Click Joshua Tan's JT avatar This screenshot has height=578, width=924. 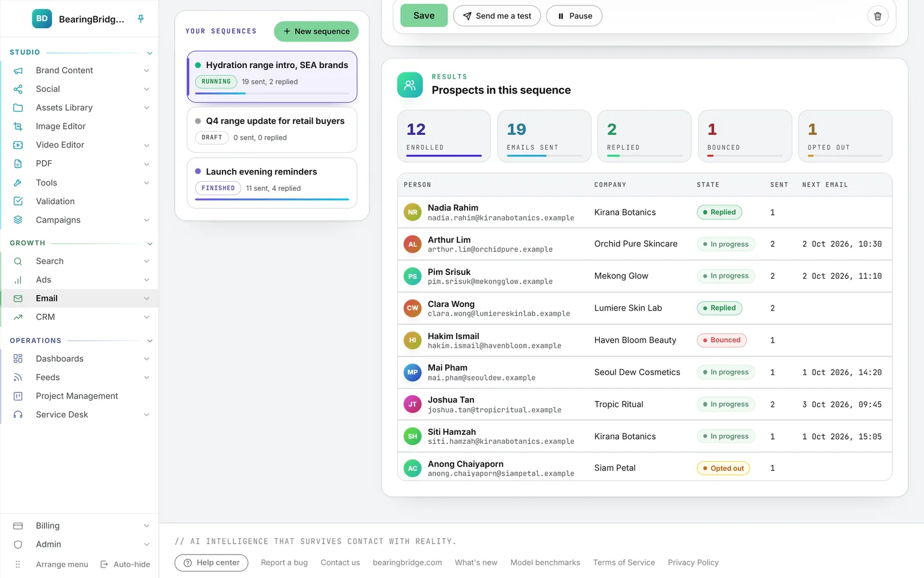point(413,405)
